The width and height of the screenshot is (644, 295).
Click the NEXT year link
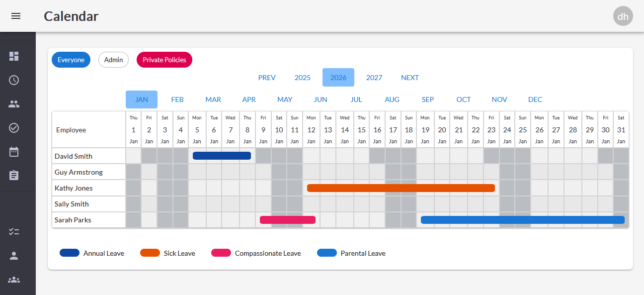coord(410,78)
